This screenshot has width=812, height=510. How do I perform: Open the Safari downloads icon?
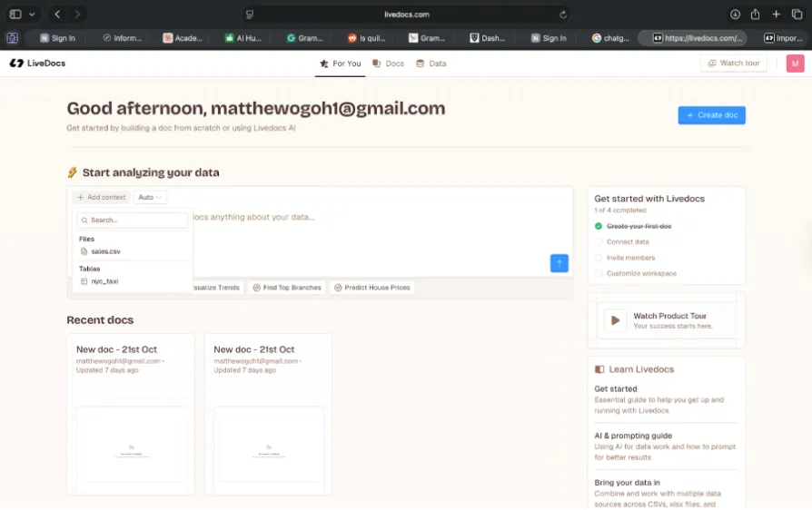click(x=735, y=15)
